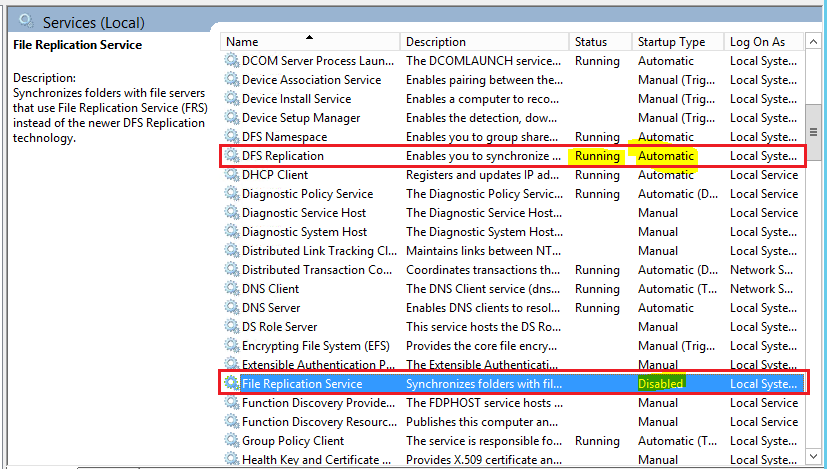Screen dimensions: 827x469
Task: Sort by the Status column header
Action: (600, 42)
